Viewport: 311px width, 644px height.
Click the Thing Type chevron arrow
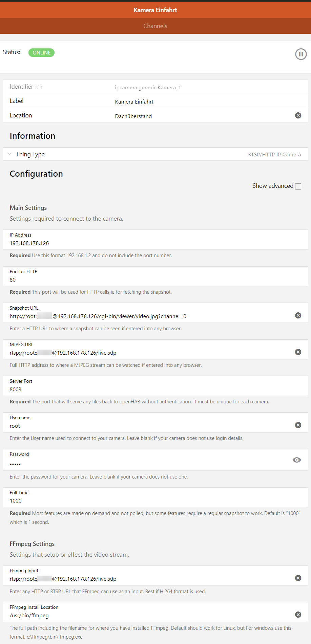[x=9, y=154]
